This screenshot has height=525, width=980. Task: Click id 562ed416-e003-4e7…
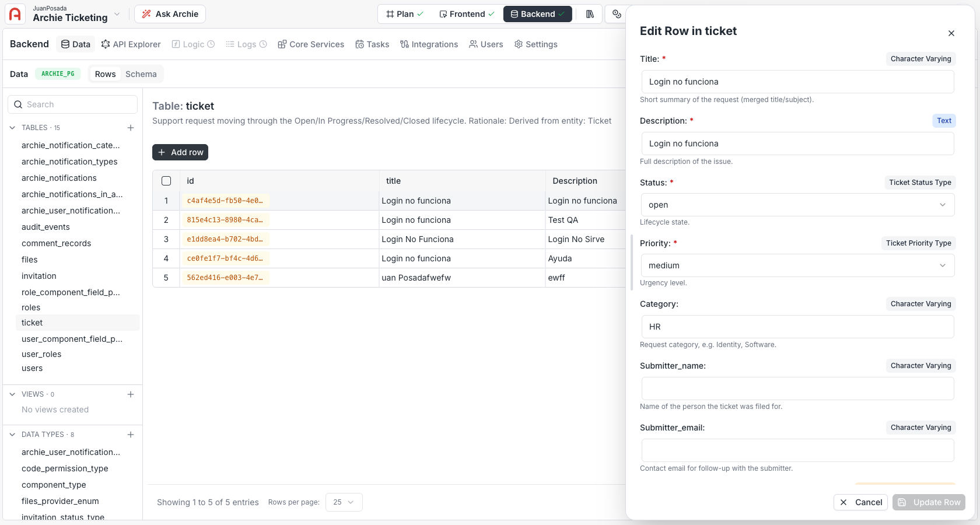coord(225,278)
